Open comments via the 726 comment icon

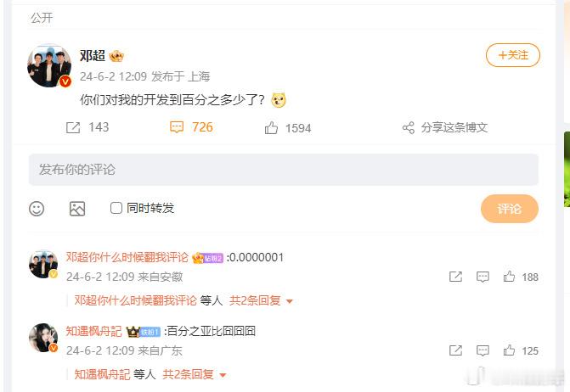point(177,127)
